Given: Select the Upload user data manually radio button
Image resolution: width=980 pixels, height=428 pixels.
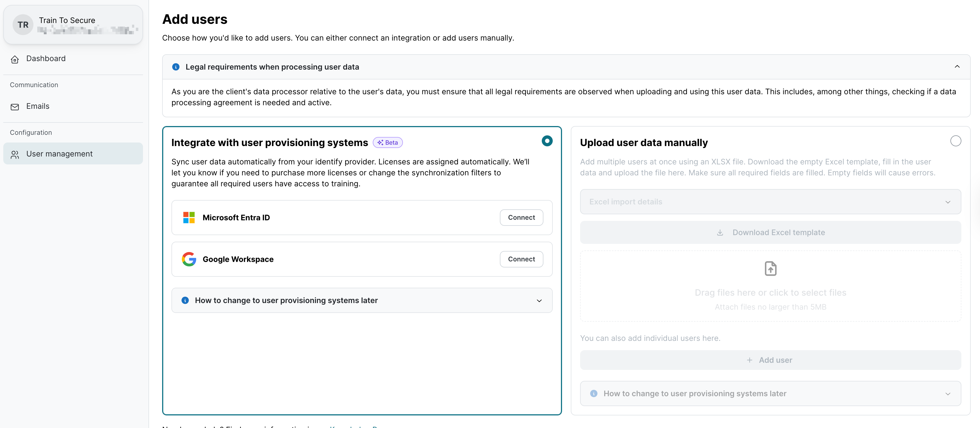Looking at the screenshot, I should (x=955, y=141).
